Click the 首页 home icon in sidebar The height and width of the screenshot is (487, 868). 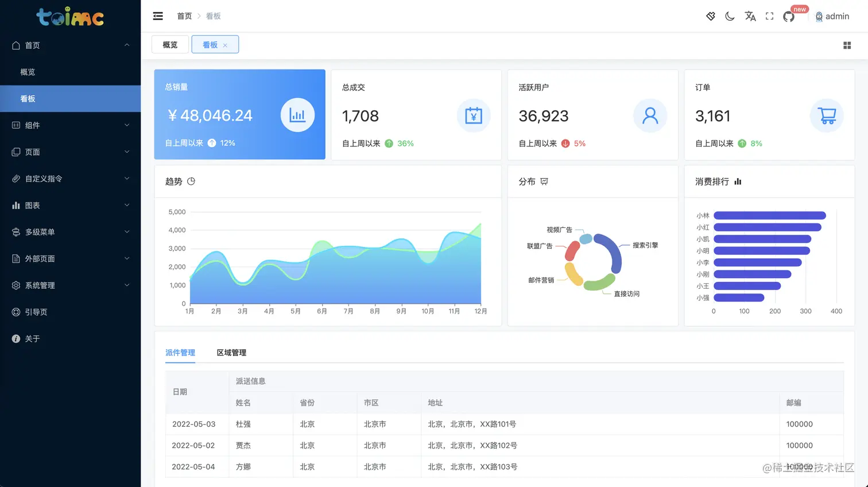[16, 45]
